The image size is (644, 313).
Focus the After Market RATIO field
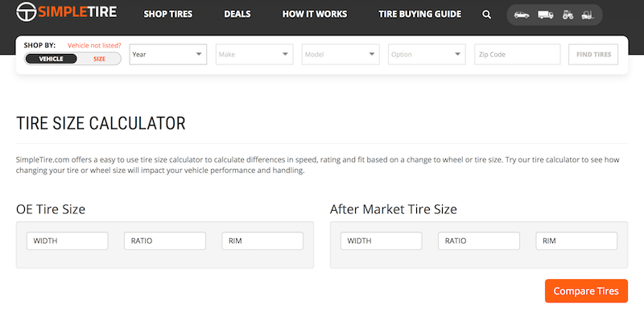click(479, 241)
